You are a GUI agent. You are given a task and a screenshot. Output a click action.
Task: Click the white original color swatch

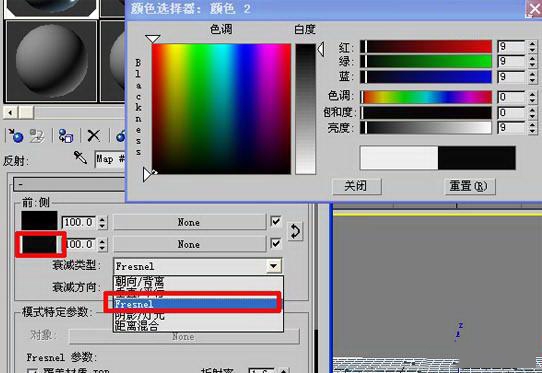(x=399, y=158)
